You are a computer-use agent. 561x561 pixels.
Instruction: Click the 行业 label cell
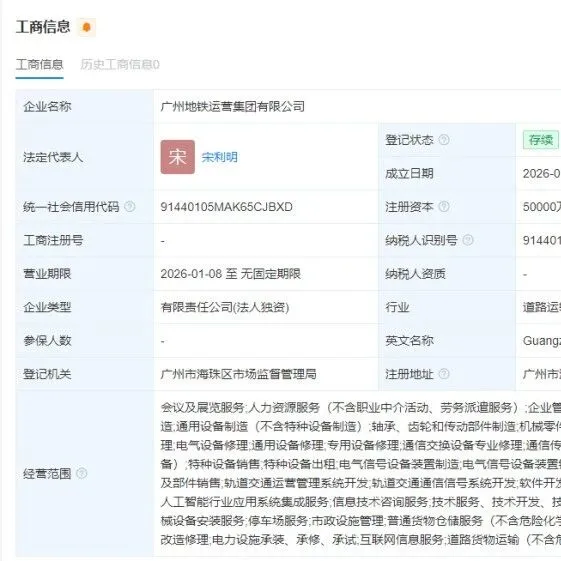tap(447, 307)
